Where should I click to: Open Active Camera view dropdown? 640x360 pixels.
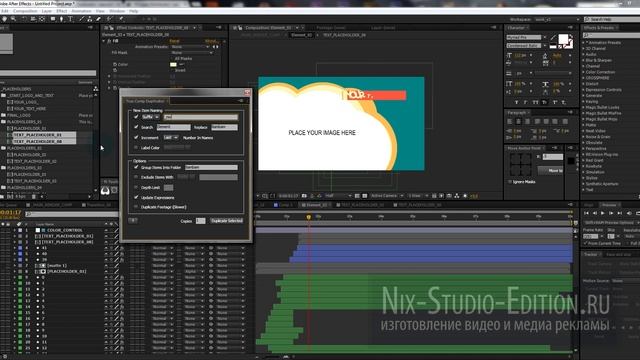pos(387,196)
